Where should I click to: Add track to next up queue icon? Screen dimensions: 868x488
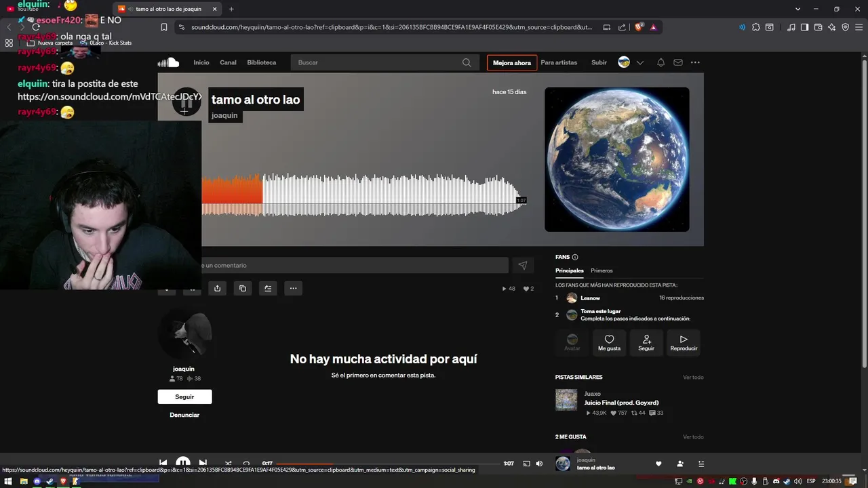[268, 288]
